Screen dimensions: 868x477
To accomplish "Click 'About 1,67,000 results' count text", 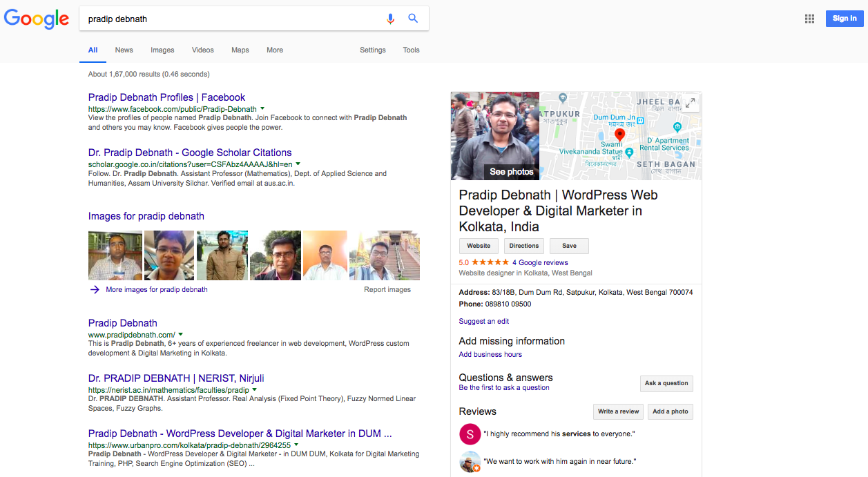I will pos(149,74).
